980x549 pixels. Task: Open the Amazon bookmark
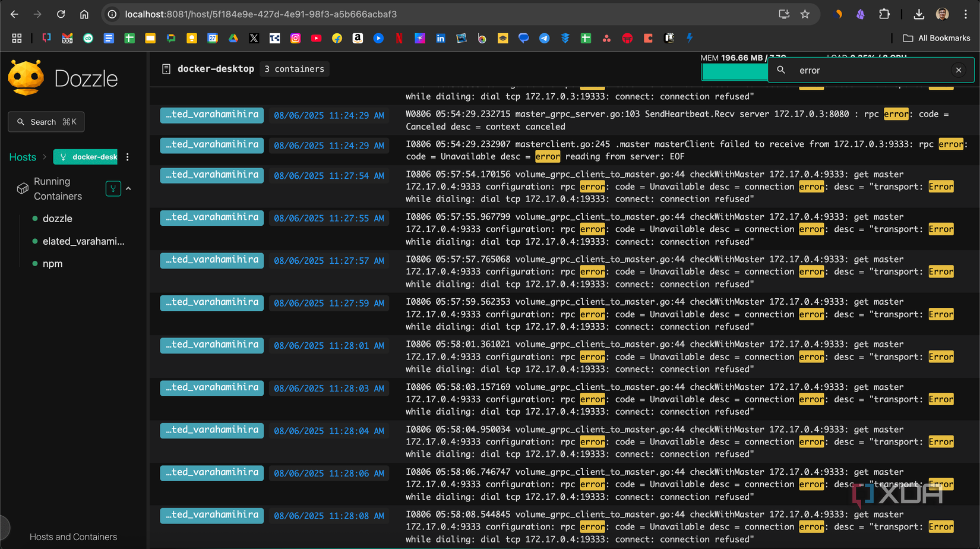point(358,38)
